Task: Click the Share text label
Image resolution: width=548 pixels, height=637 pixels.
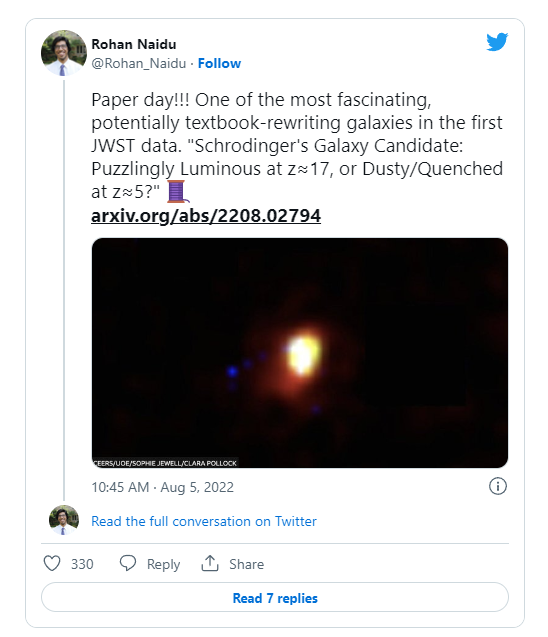Action: 247,564
